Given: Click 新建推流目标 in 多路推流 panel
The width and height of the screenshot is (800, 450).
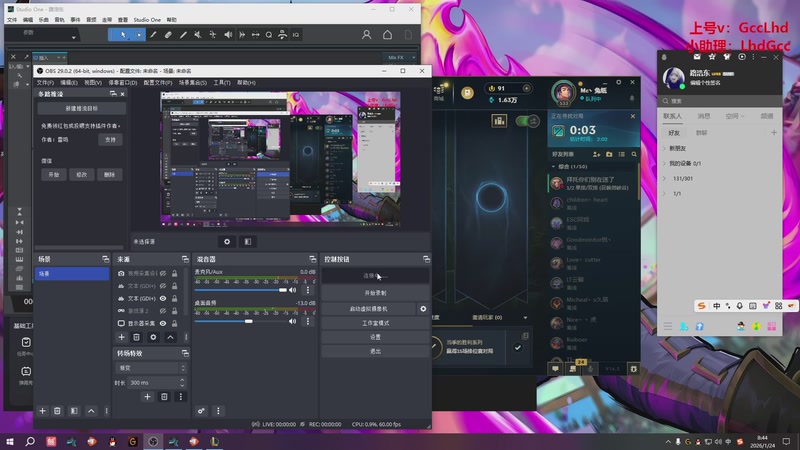Looking at the screenshot, I should point(82,108).
